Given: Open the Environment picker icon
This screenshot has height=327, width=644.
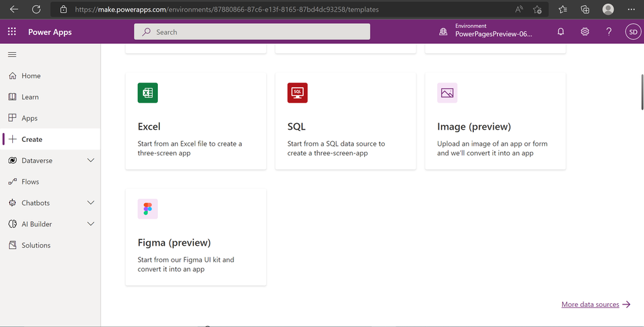Looking at the screenshot, I should coord(443,32).
